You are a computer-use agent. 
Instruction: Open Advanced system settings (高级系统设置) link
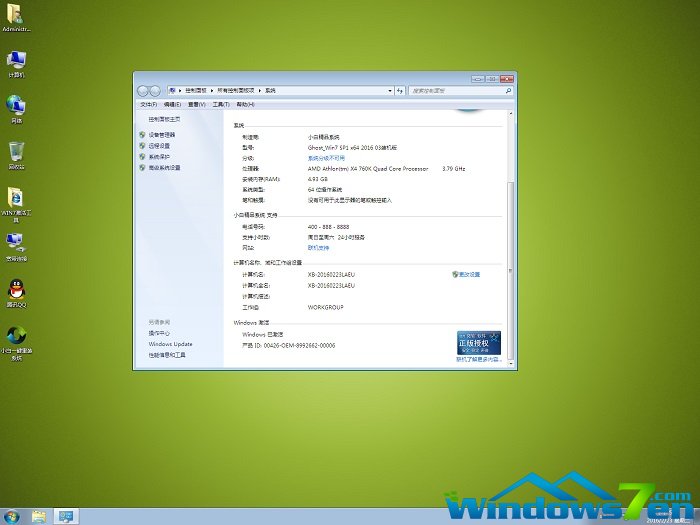(x=165, y=168)
